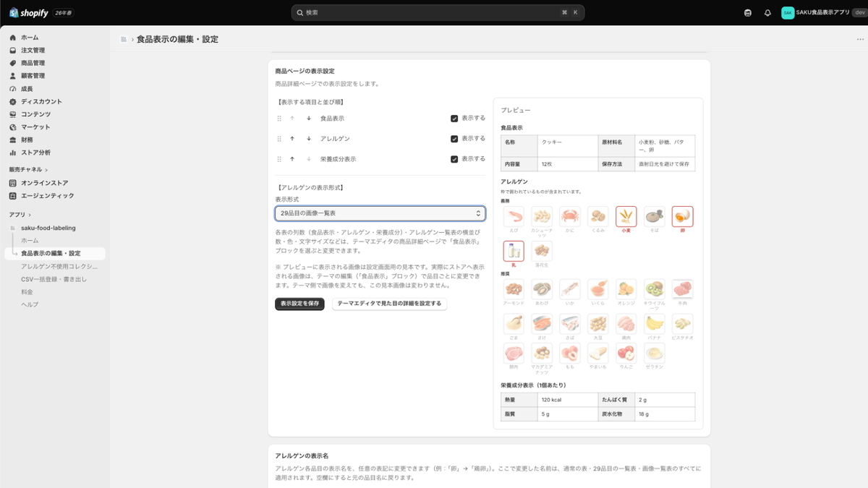Move アレルゲン row up
The image size is (868, 488).
pos(292,138)
